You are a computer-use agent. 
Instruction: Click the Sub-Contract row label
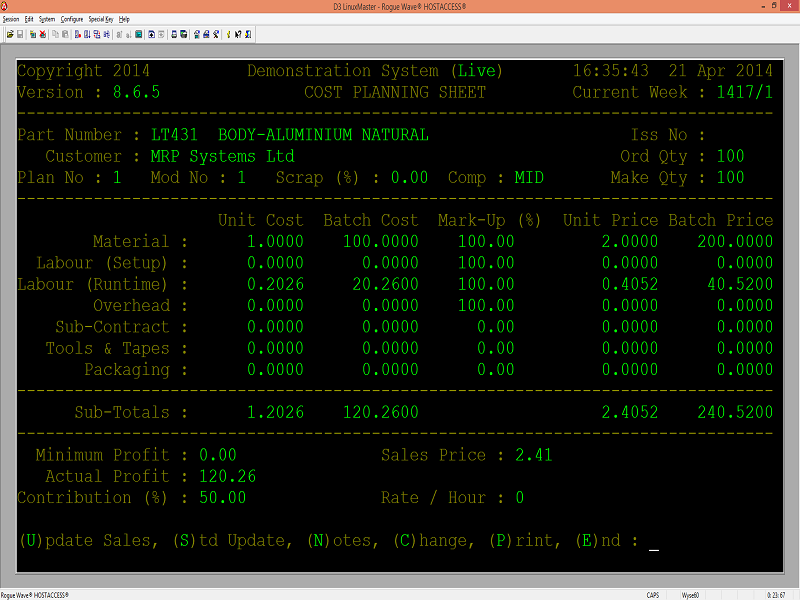tap(112, 327)
